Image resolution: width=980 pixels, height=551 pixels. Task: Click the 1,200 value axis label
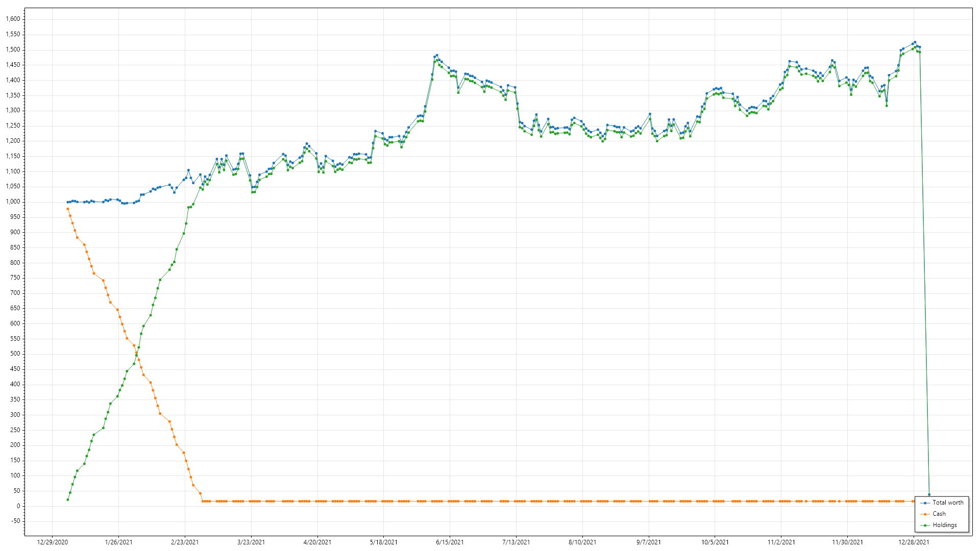point(13,141)
